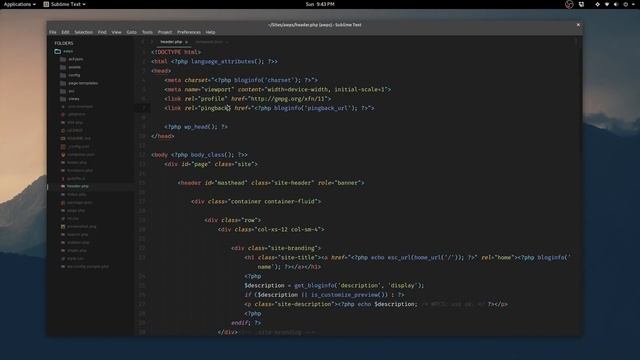Expand the views folder below inc

pos(74,99)
